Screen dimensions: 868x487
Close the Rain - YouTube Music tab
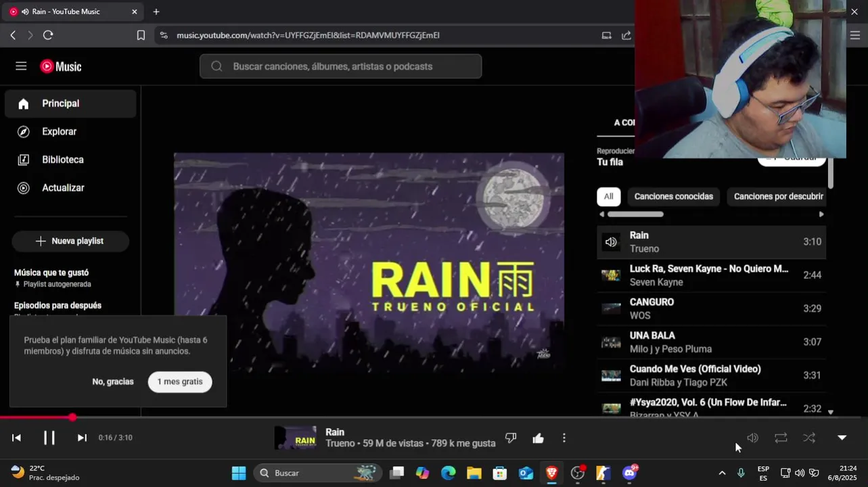point(134,11)
